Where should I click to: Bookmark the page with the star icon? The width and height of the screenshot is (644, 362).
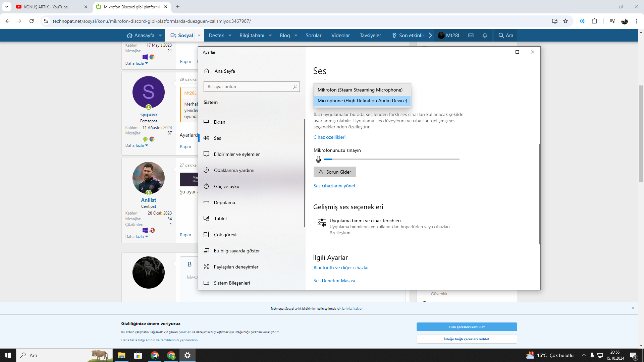[x=566, y=21]
